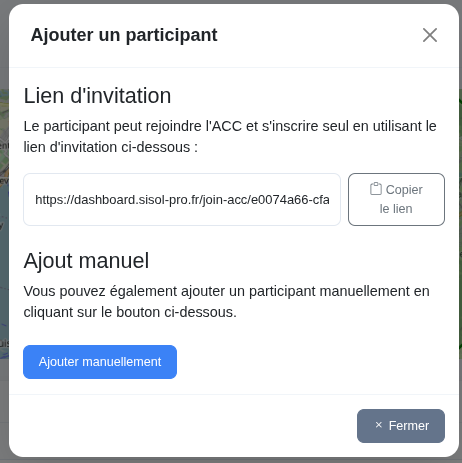Click the Ajout manuel heading
Screen dimensions: 462x463
[x=86, y=261]
